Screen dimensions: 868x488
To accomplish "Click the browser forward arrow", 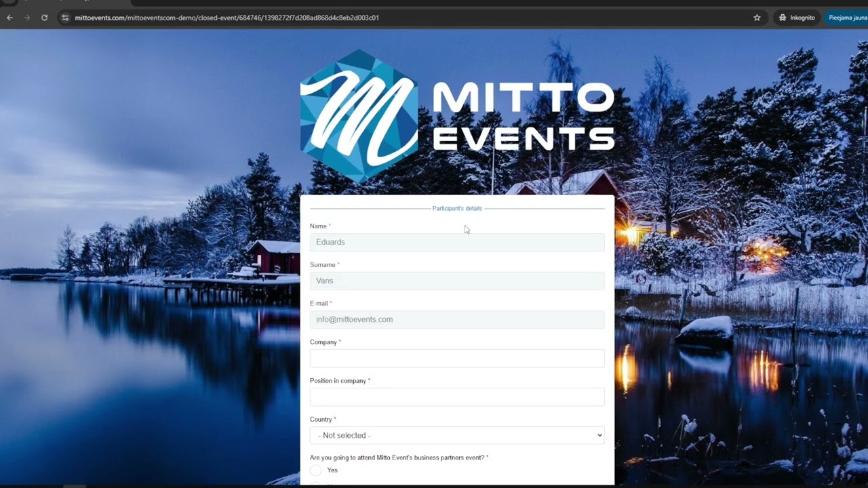I will click(x=27, y=18).
